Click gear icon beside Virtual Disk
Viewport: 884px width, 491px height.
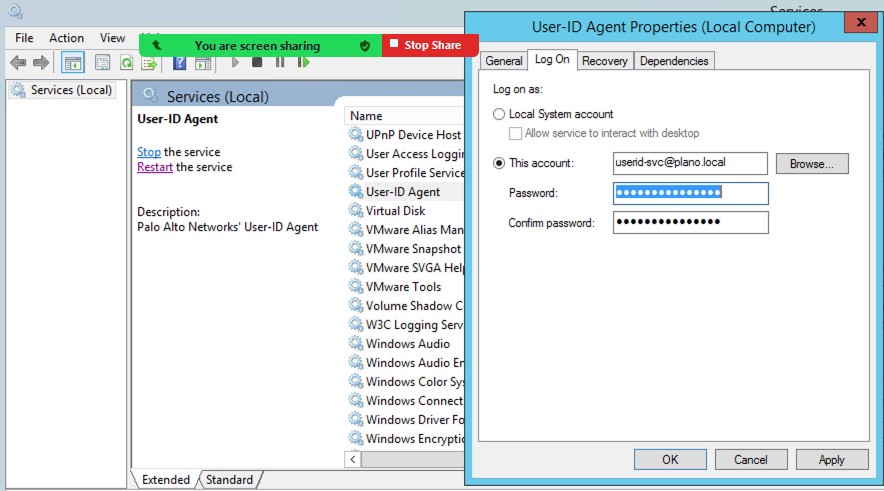[355, 210]
